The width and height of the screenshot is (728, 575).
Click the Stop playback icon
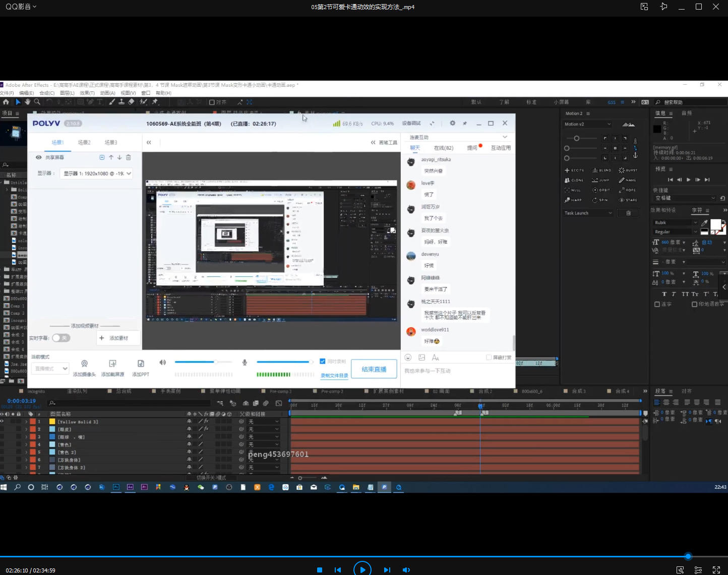320,570
